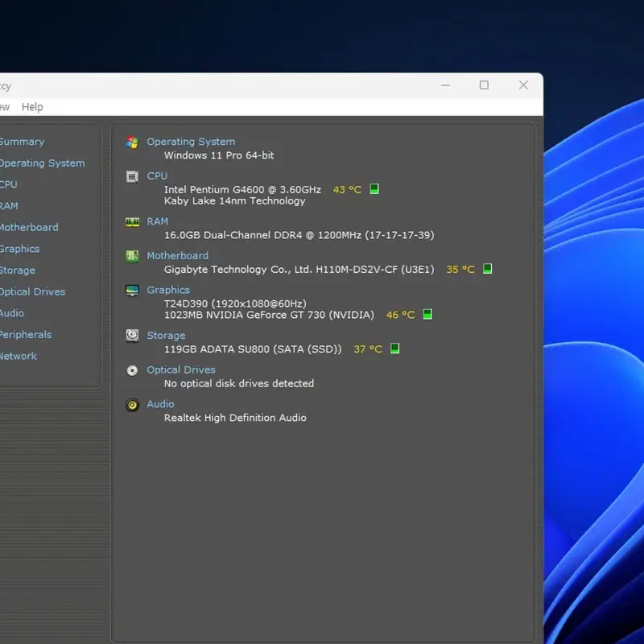This screenshot has height=644, width=644.
Task: Click the 16.0GB Dual-Channel DDR4 text line
Action: click(299, 235)
